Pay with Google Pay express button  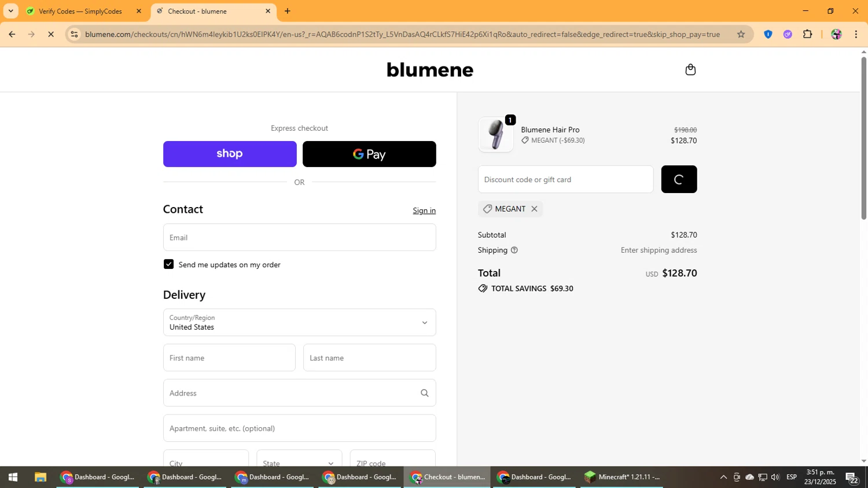tap(369, 154)
